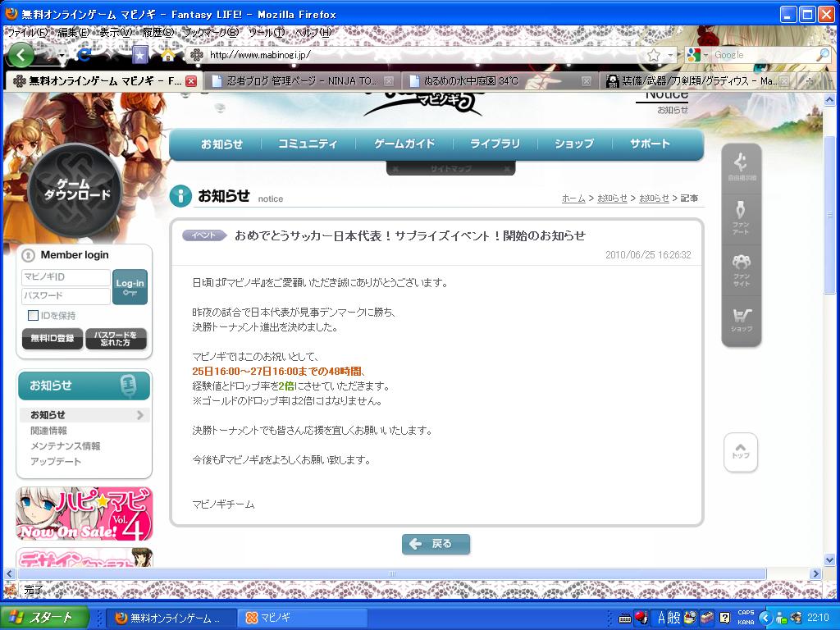This screenshot has height=630, width=840.
Task: Open the サポート navigation item
Action: [650, 144]
